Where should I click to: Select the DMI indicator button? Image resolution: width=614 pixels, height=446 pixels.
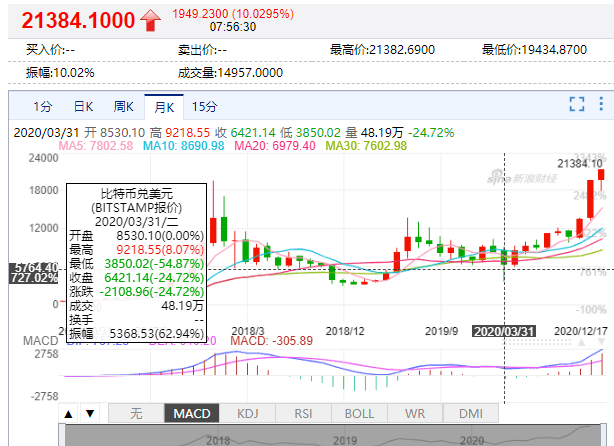471,413
